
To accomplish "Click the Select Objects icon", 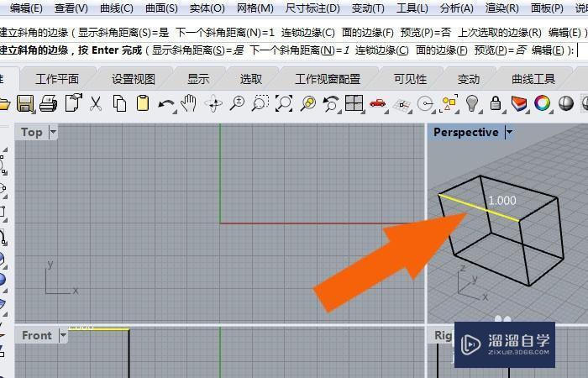I will point(449,103).
